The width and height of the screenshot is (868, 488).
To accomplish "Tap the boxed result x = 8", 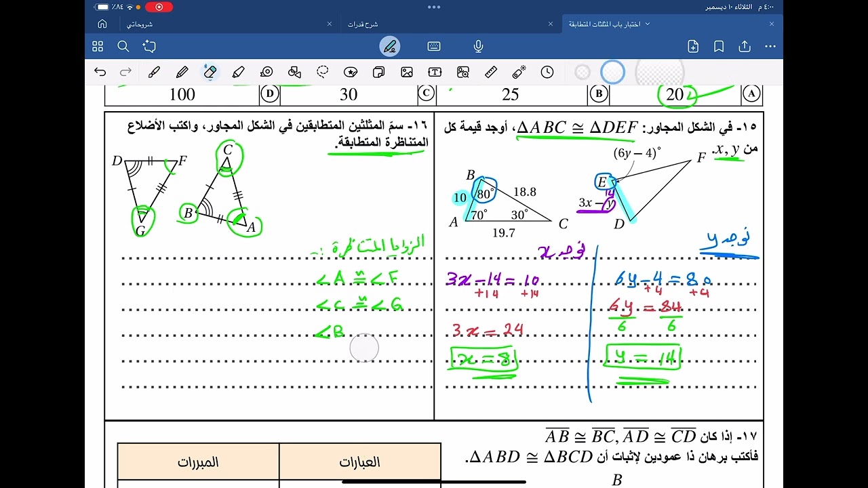I will tap(484, 360).
